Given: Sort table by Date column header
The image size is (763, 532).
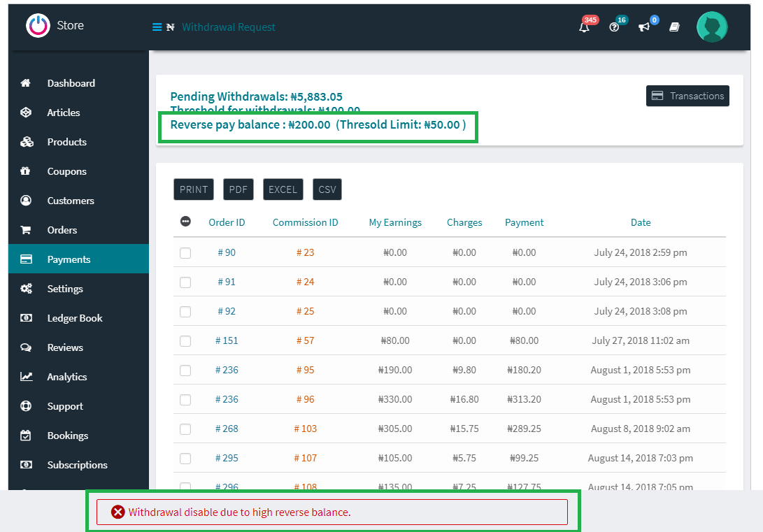Looking at the screenshot, I should click(x=640, y=222).
